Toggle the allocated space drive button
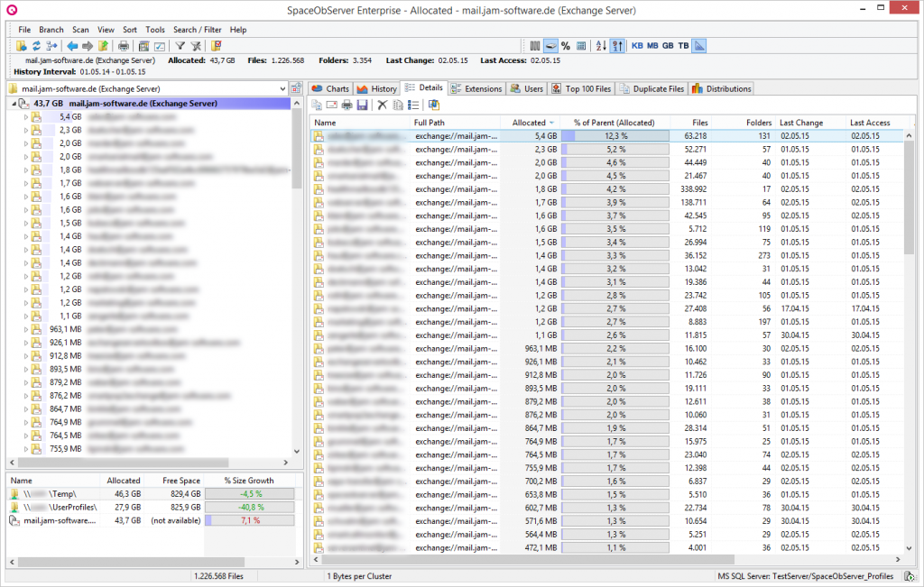 [550, 46]
